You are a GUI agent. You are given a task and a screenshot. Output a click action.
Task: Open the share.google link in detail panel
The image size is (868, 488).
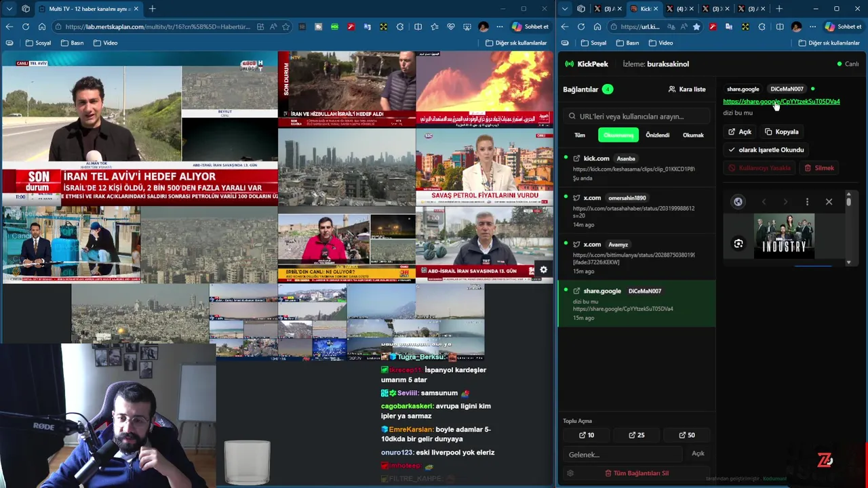781,102
